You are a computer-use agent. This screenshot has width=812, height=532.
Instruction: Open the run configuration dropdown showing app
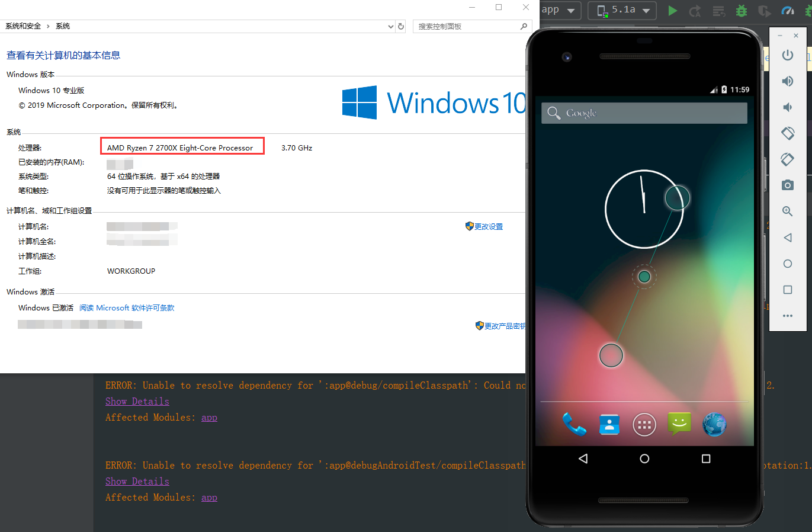pos(559,10)
